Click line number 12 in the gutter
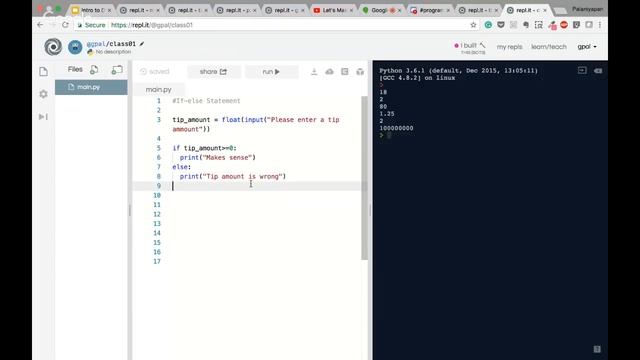The width and height of the screenshot is (640, 360). tap(157, 214)
